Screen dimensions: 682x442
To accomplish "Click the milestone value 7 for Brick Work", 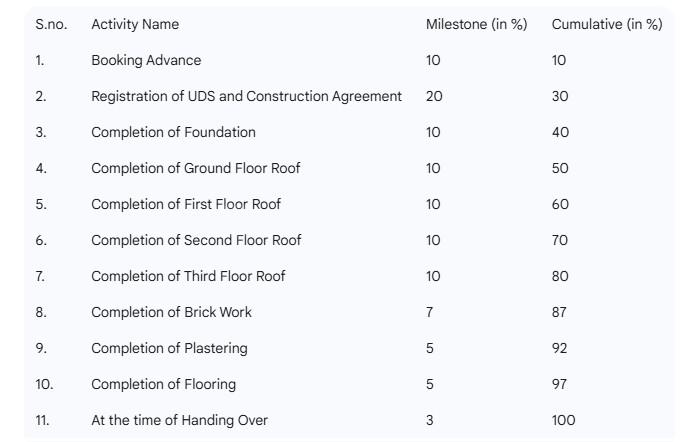I will [x=429, y=312].
